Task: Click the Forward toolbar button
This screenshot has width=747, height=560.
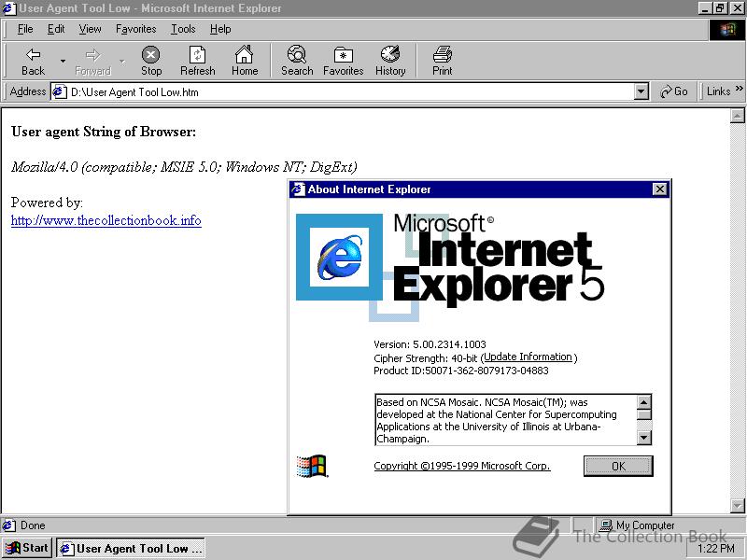Action: [92, 61]
